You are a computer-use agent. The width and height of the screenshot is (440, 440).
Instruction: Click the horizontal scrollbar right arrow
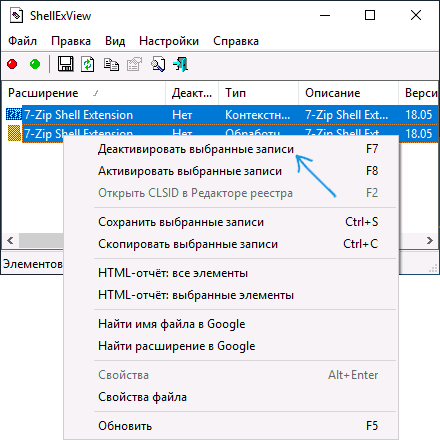point(430,240)
